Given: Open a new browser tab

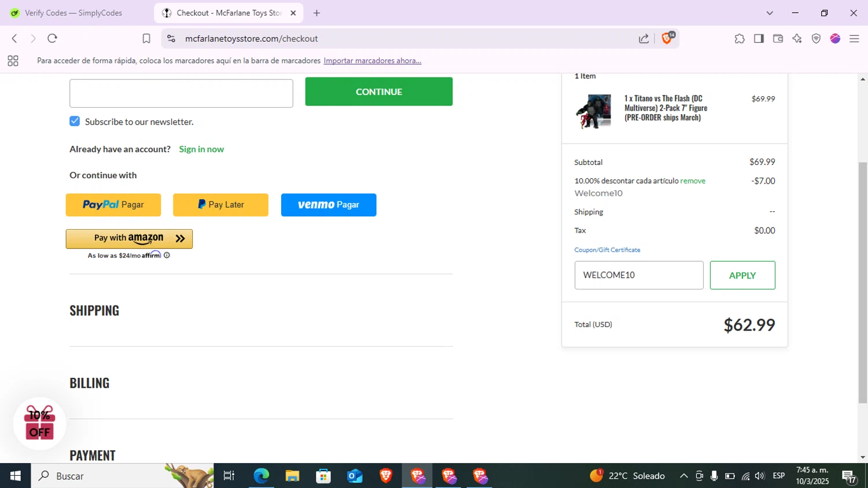Looking at the screenshot, I should click(317, 13).
